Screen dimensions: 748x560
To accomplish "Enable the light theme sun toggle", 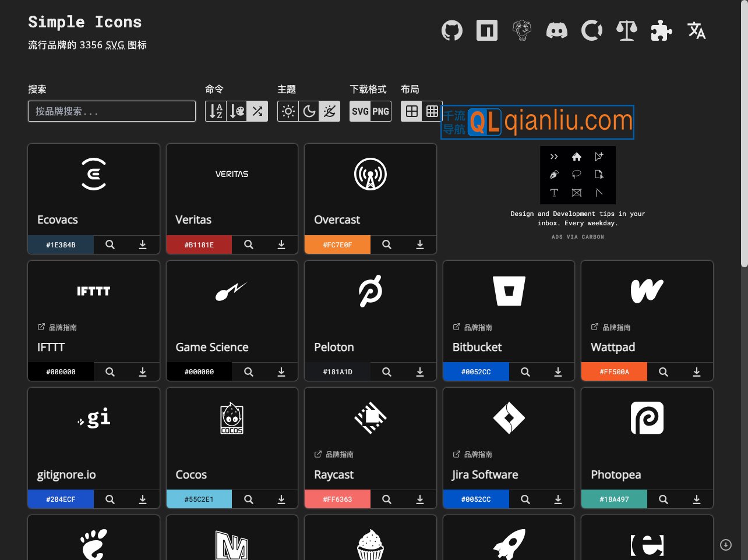I will pyautogui.click(x=287, y=111).
